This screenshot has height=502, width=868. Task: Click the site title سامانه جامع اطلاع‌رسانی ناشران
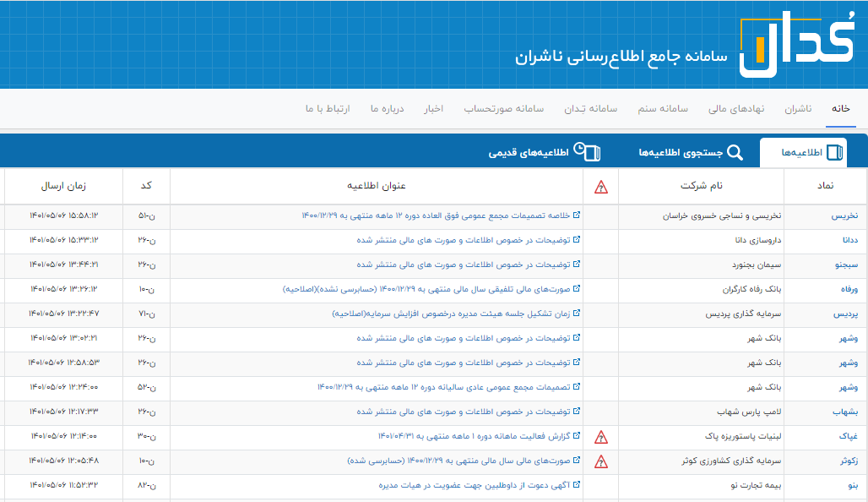click(x=621, y=57)
